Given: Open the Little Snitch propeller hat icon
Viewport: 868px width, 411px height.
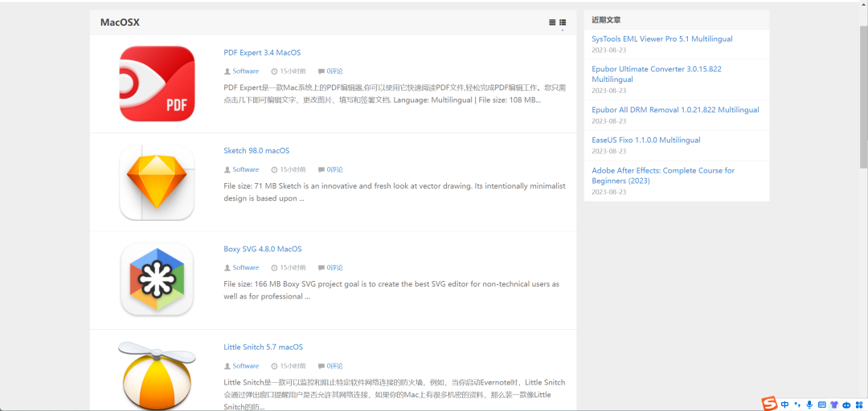Looking at the screenshot, I should 158,376.
